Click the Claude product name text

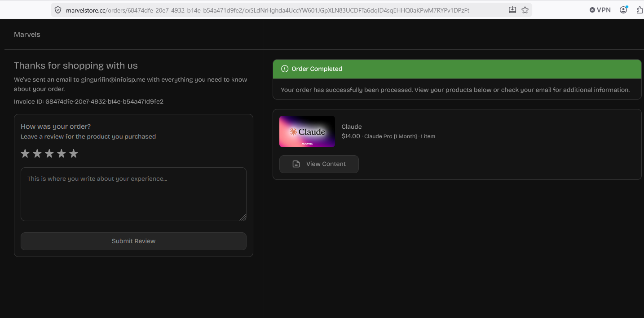pyautogui.click(x=352, y=126)
